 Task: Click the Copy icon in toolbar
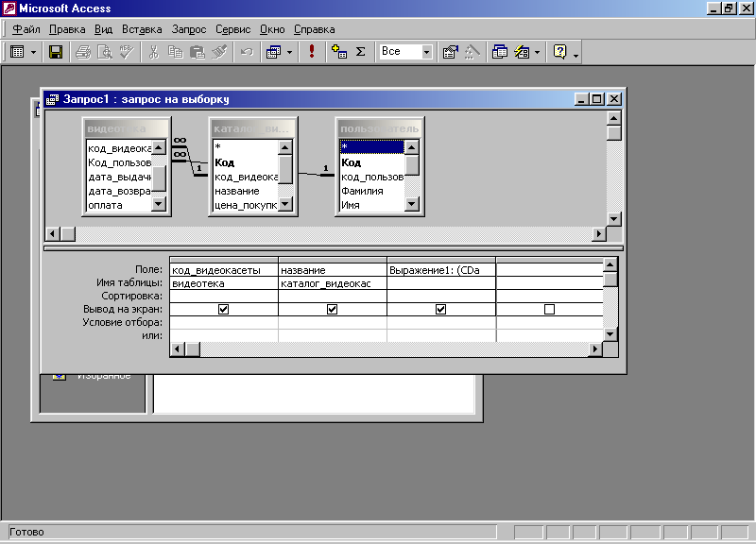176,52
